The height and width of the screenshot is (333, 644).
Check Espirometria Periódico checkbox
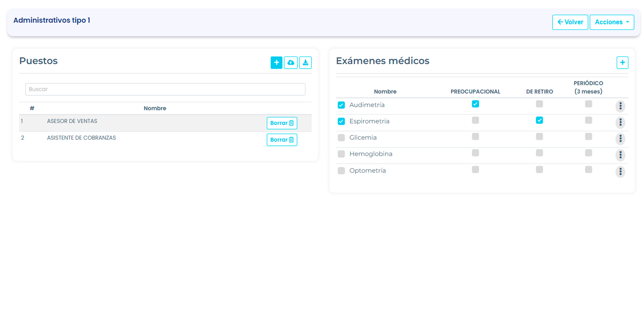(x=588, y=120)
